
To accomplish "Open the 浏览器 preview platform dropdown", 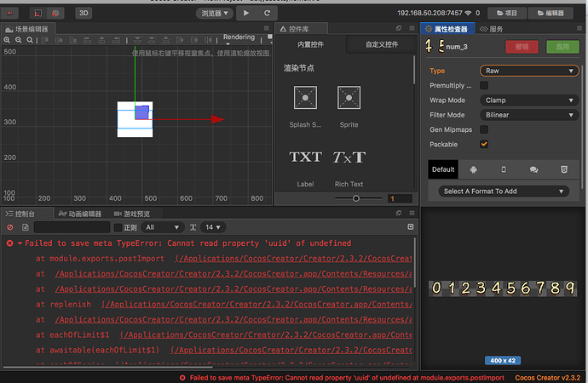I will 215,13.
